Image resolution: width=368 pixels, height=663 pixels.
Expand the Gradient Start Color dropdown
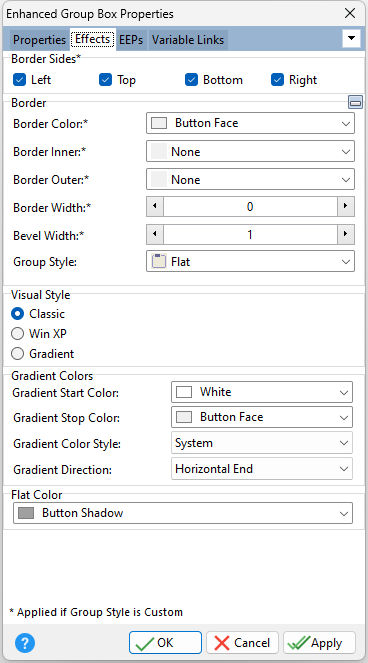point(262,392)
